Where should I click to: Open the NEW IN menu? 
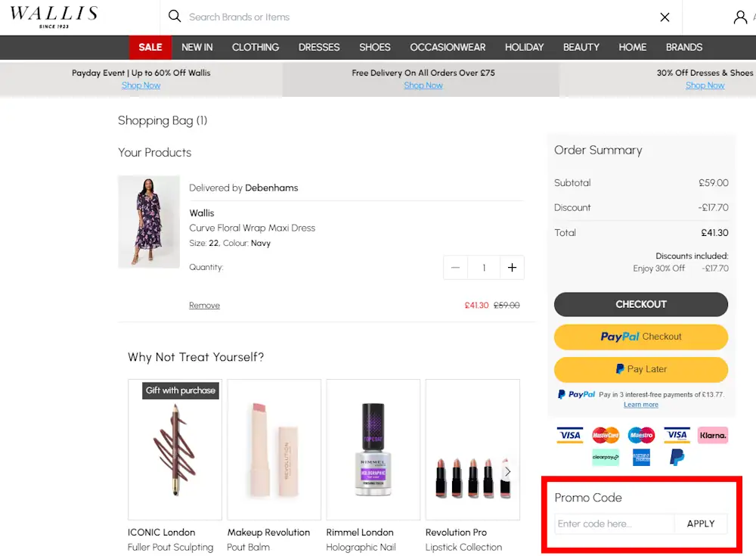coord(197,48)
